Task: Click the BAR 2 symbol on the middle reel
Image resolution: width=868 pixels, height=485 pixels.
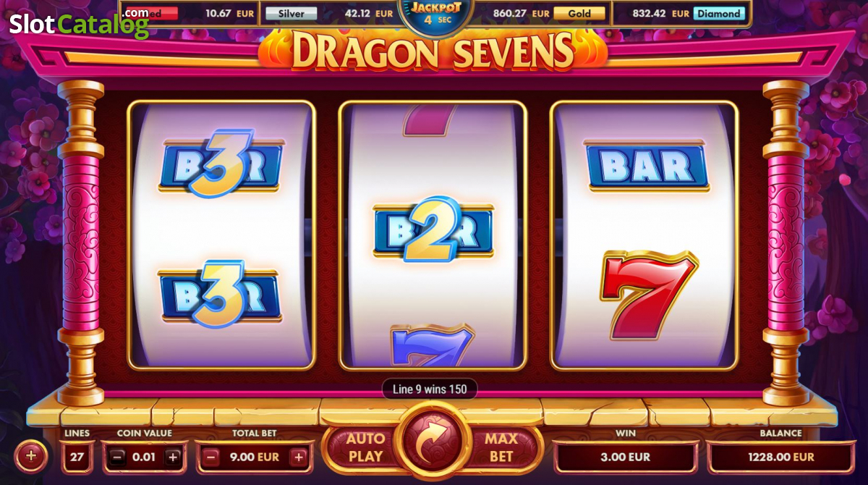Action: pos(433,230)
